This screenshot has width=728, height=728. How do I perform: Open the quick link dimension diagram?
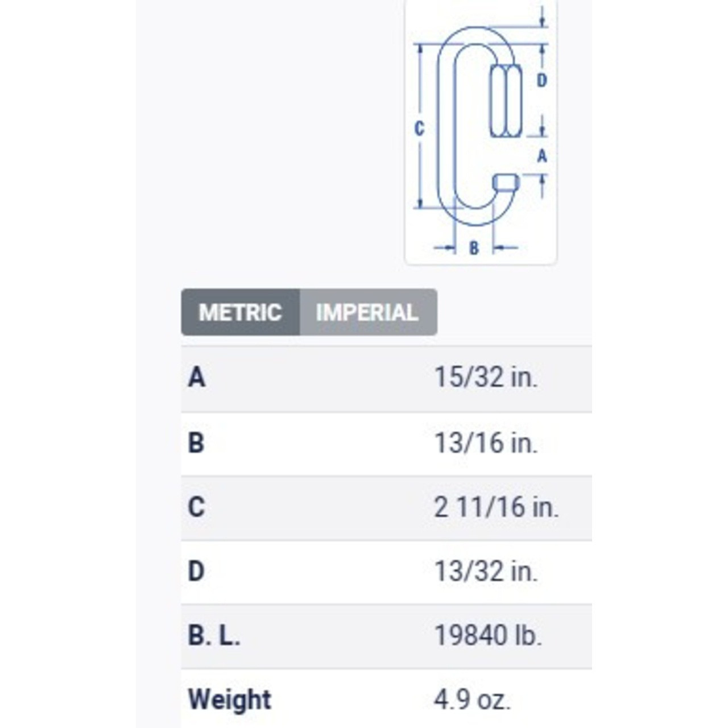tap(481, 131)
